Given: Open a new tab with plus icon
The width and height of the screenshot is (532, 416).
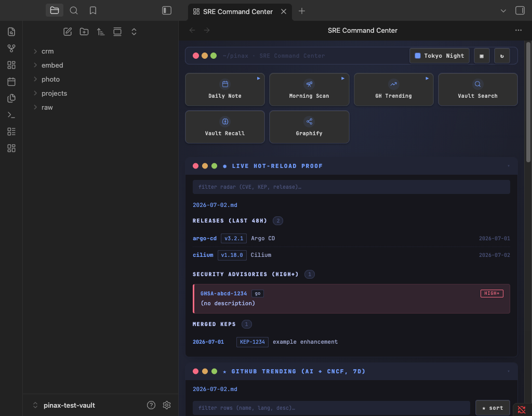Looking at the screenshot, I should point(302,11).
